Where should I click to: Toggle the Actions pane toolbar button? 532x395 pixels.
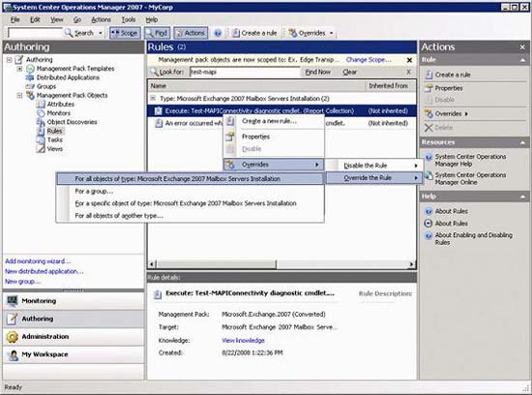191,33
